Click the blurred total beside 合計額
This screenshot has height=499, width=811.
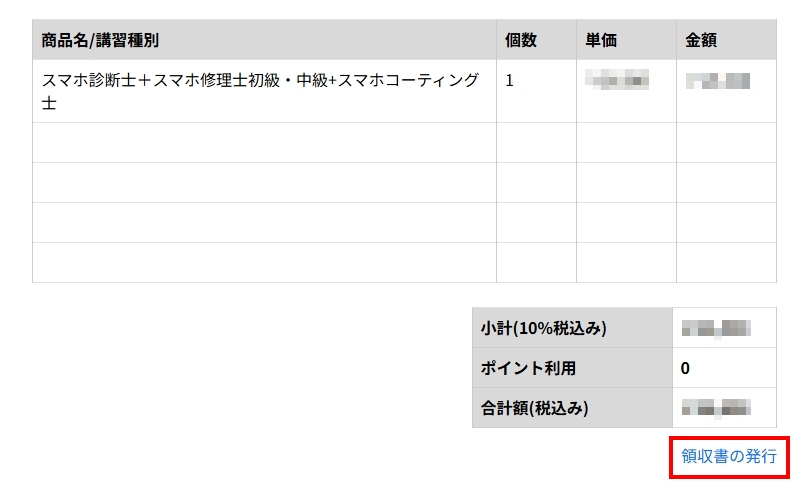click(715, 408)
